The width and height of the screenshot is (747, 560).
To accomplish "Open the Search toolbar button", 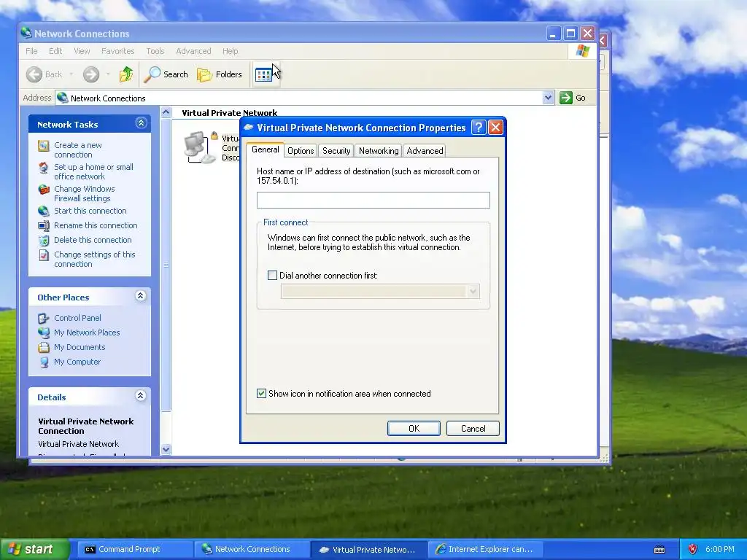I will 166,74.
